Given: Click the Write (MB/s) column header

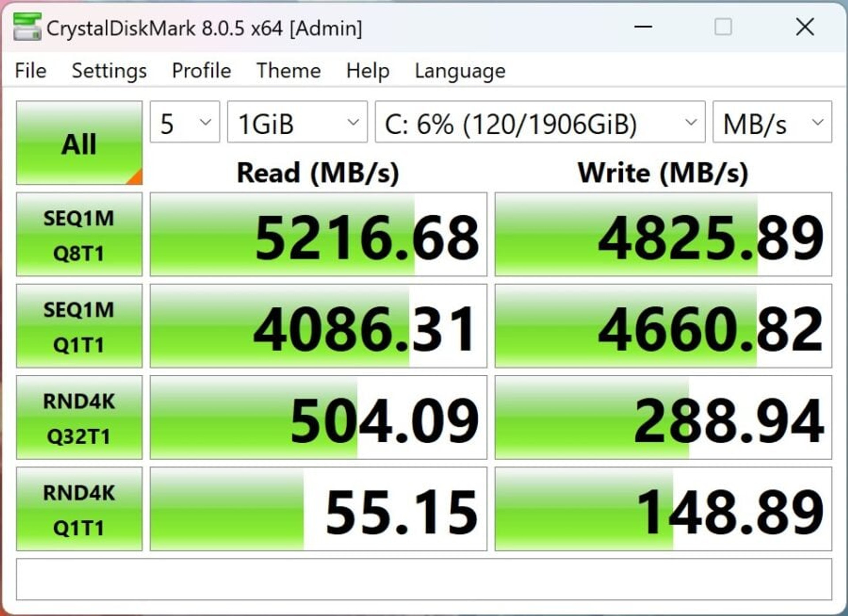Looking at the screenshot, I should 663,173.
